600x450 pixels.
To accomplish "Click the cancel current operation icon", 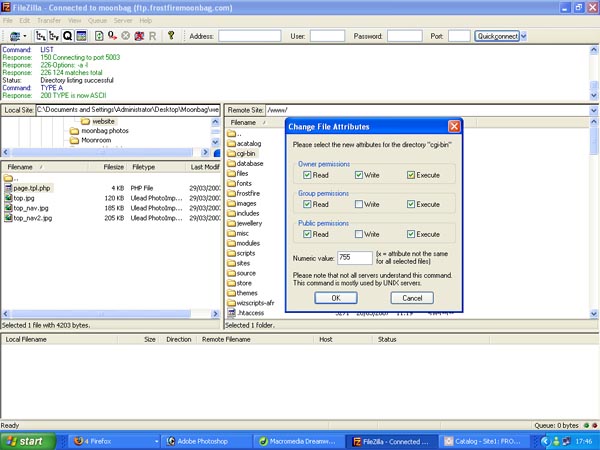I will click(x=125, y=35).
